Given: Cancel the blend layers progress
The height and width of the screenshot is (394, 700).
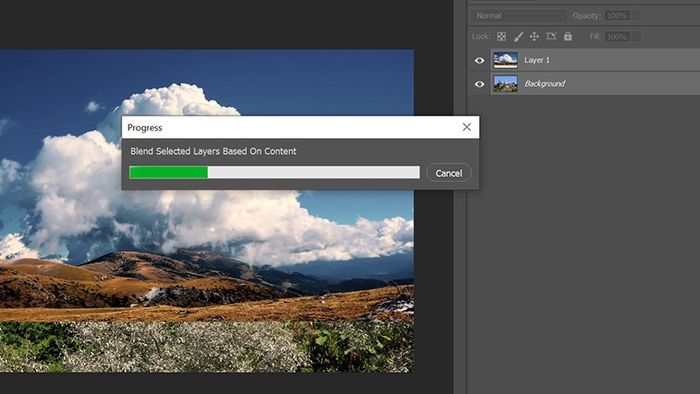Looking at the screenshot, I should pos(449,173).
